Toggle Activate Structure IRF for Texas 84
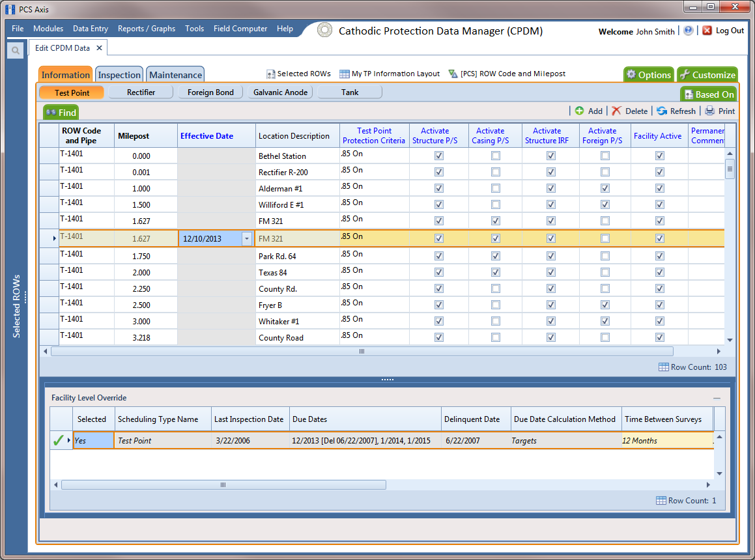Screen dimensions: 755x560 click(x=551, y=273)
